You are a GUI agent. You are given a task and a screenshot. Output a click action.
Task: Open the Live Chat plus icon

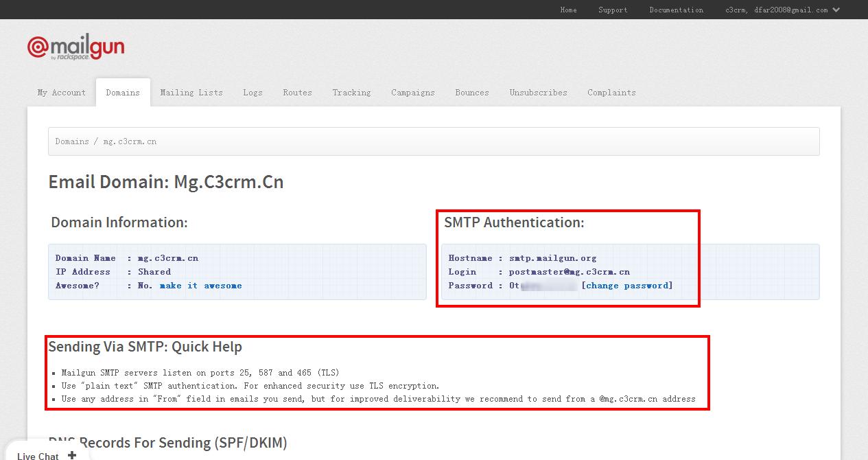tap(72, 455)
